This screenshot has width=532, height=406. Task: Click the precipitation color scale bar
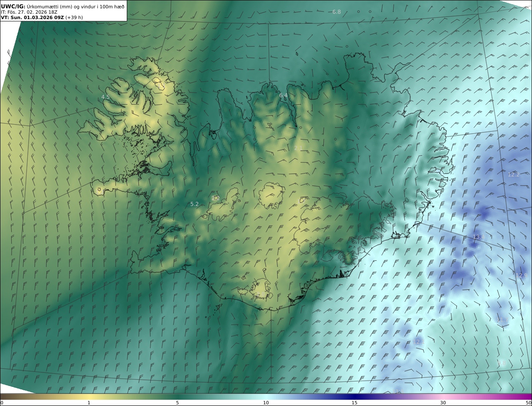pyautogui.click(x=266, y=396)
